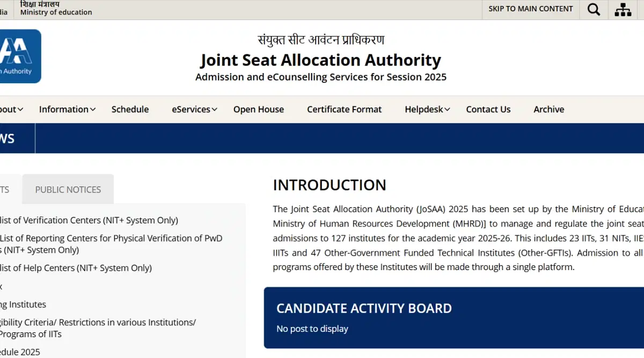This screenshot has height=358, width=644.
Task: Click the Candidate Activity Board heading
Action: coord(364,309)
